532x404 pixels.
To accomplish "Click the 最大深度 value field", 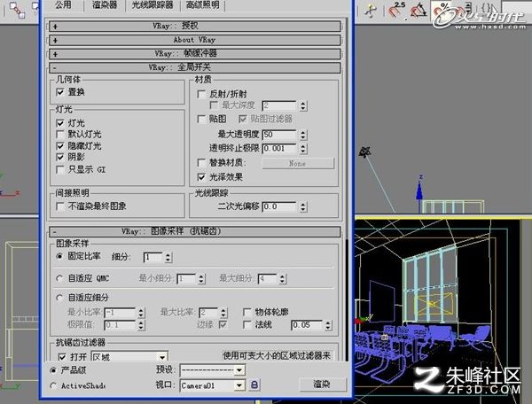I will tap(279, 105).
